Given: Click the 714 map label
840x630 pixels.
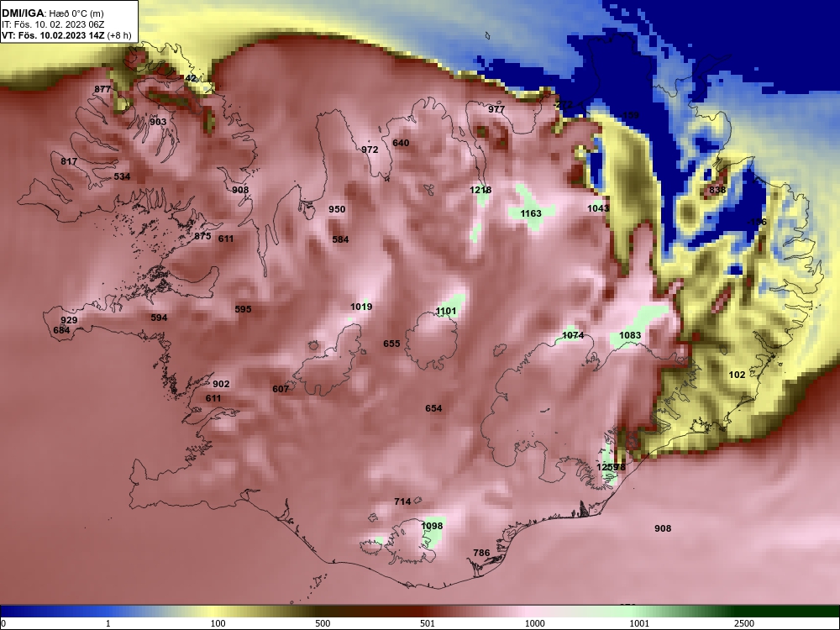Looking at the screenshot, I should click(x=403, y=502).
